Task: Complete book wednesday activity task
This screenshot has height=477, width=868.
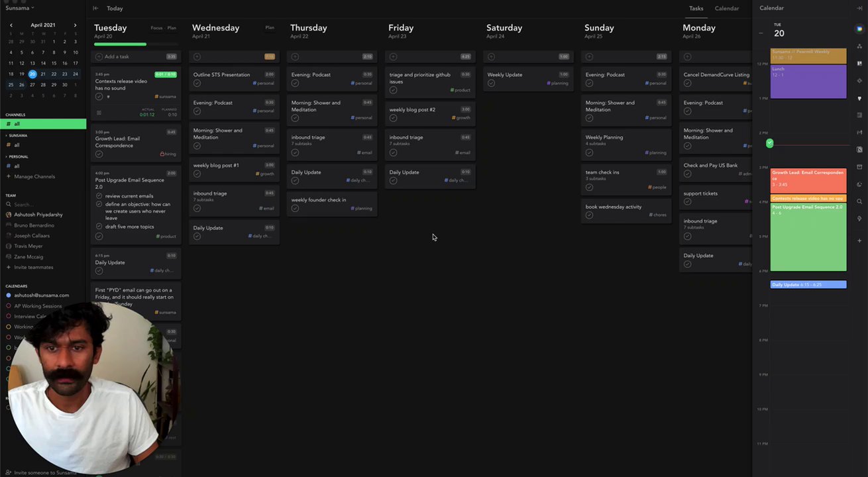Action: click(x=589, y=215)
